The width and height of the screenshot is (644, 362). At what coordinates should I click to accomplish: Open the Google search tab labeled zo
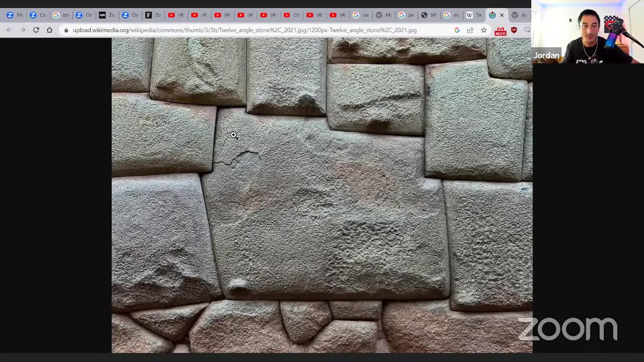60,15
